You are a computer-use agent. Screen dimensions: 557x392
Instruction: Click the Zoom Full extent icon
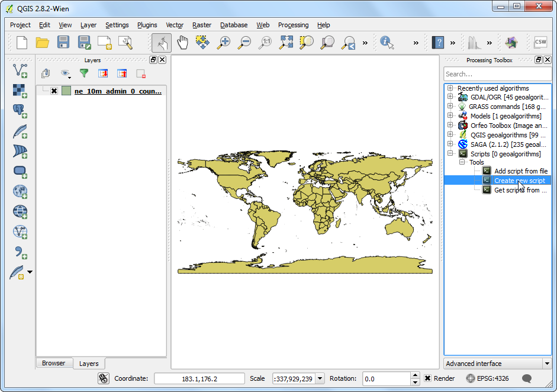click(x=286, y=43)
